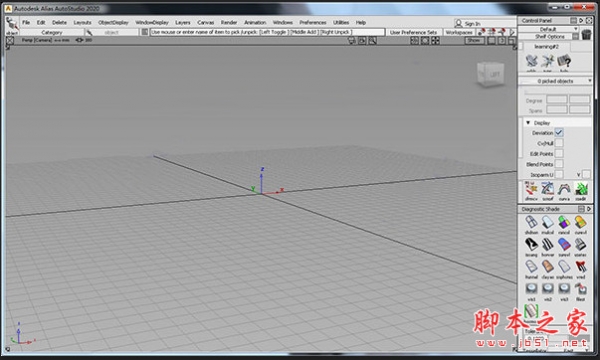Open the Windows menu
Screen dimensions: 600x360
pos(283,22)
